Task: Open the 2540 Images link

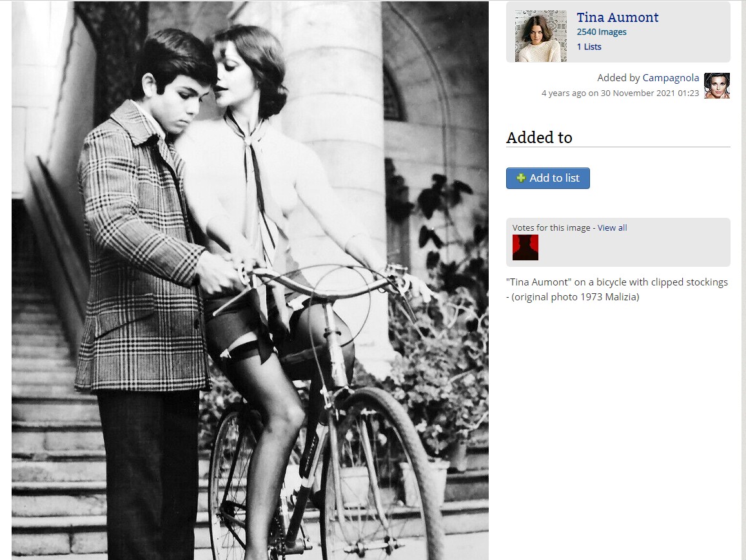Action: pyautogui.click(x=602, y=32)
